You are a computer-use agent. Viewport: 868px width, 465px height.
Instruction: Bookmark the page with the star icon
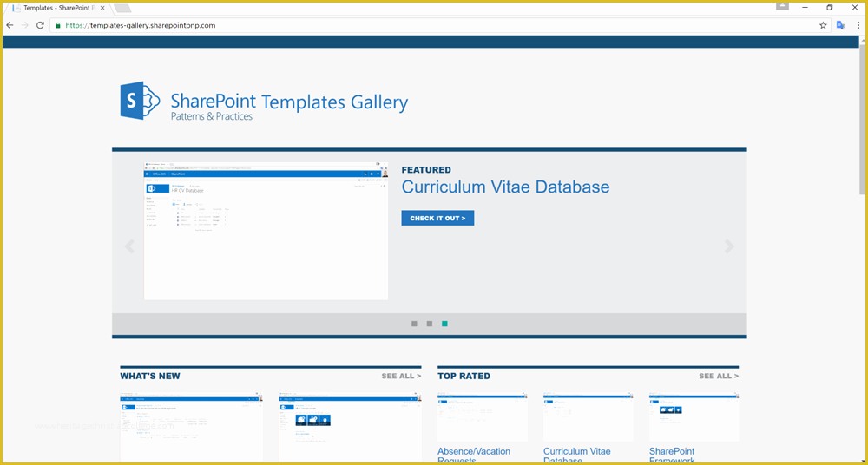823,25
